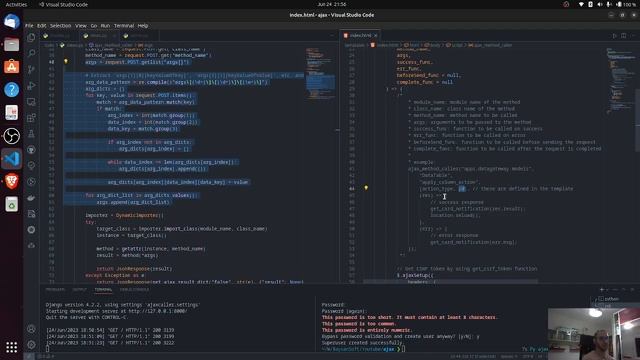The width and height of the screenshot is (640, 360).
Task: Open the Terminal menu
Action: [x=124, y=25]
